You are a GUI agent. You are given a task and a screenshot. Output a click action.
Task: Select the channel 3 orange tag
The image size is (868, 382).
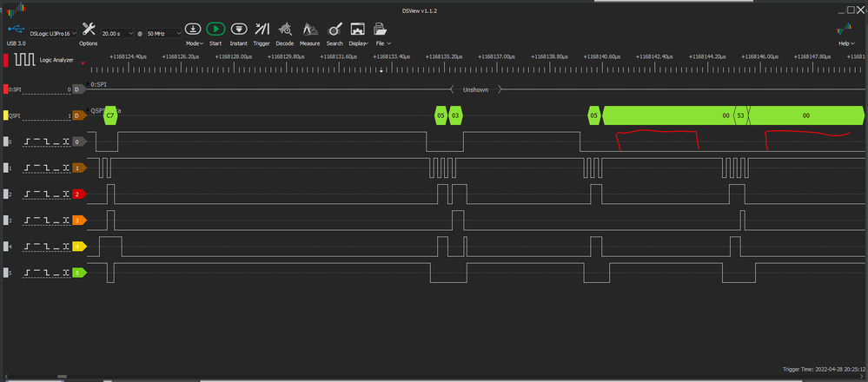[x=79, y=220]
